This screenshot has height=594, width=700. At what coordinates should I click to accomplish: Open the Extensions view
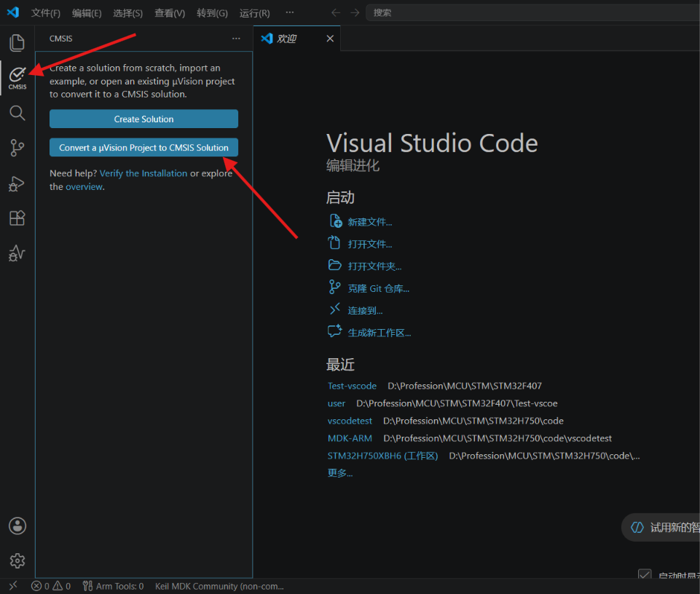[17, 218]
